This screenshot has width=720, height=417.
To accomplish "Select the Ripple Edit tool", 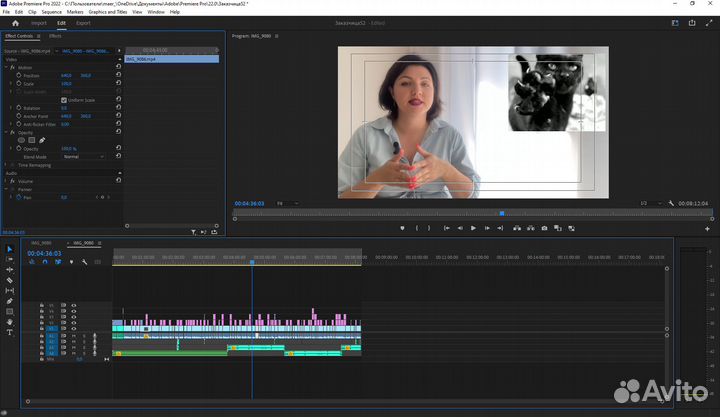I will (10, 270).
